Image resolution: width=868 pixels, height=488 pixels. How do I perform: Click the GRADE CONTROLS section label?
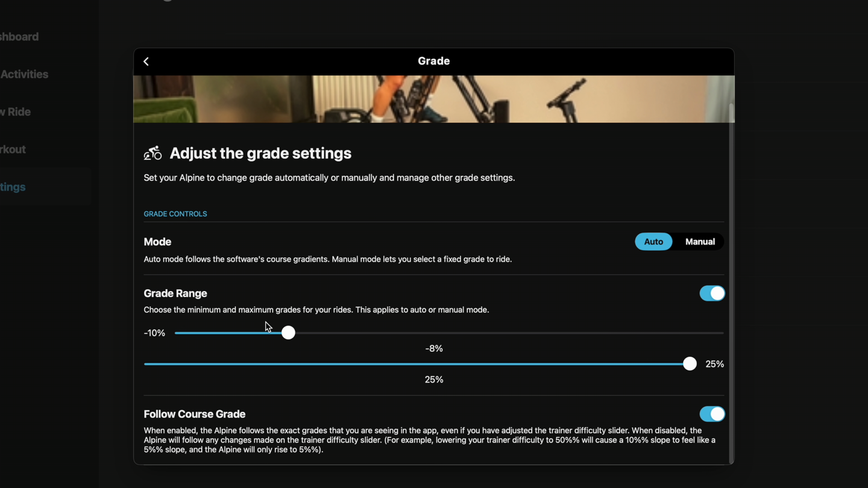(x=175, y=214)
